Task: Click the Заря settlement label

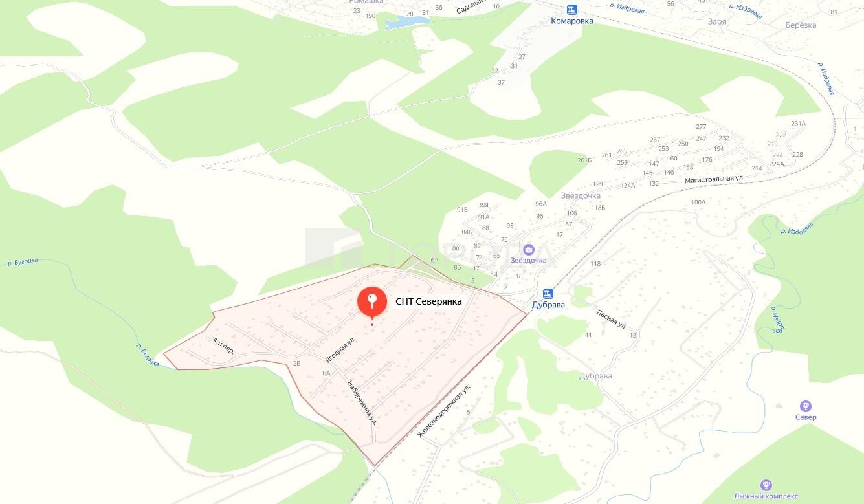Action: coord(717,22)
